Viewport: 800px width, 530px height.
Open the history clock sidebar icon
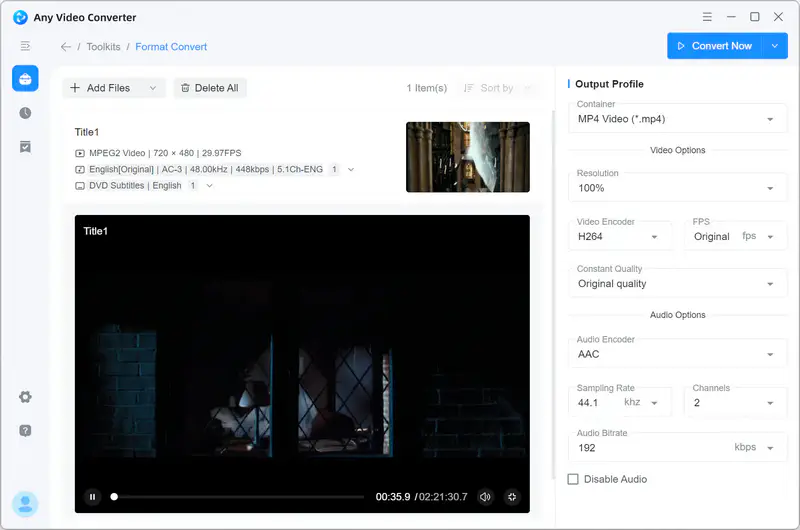coord(25,113)
